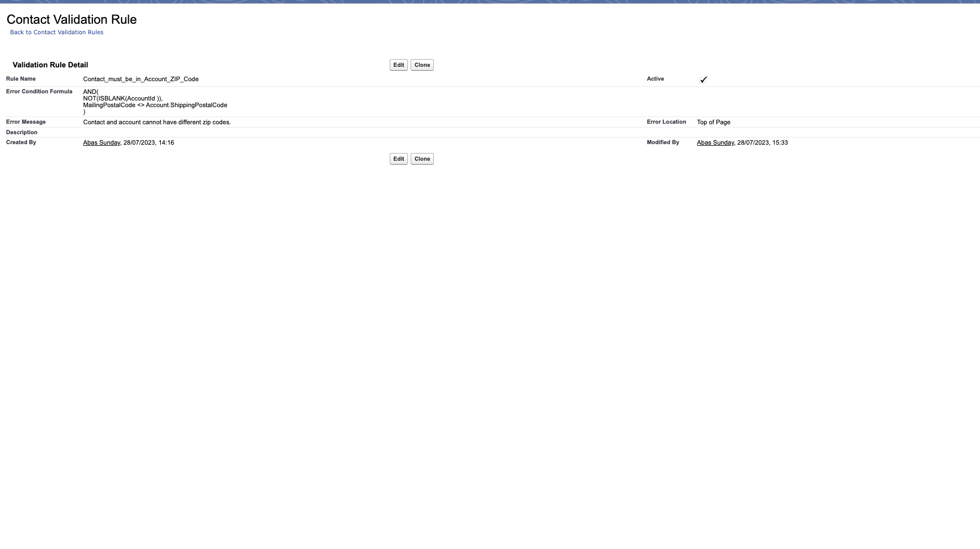
Task: Select rule name Contact_must_be_in_Account_ZIP_Code
Action: click(141, 79)
